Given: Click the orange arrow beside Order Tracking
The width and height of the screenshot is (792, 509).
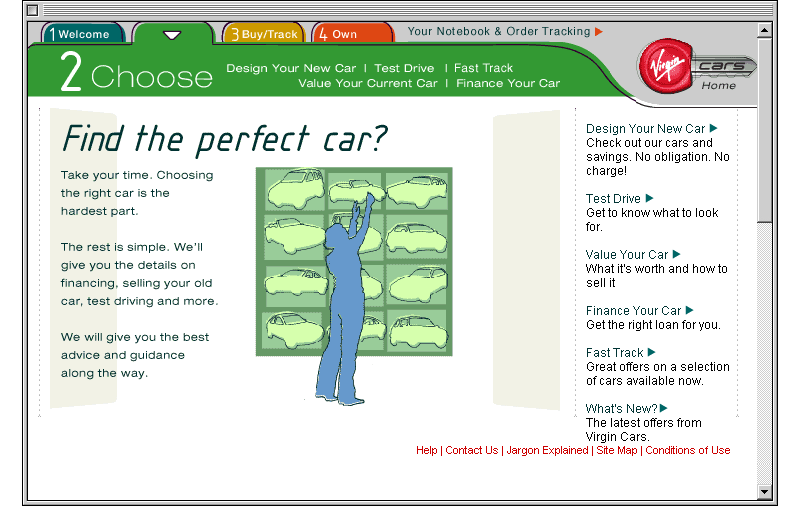Looking at the screenshot, I should coord(599,32).
